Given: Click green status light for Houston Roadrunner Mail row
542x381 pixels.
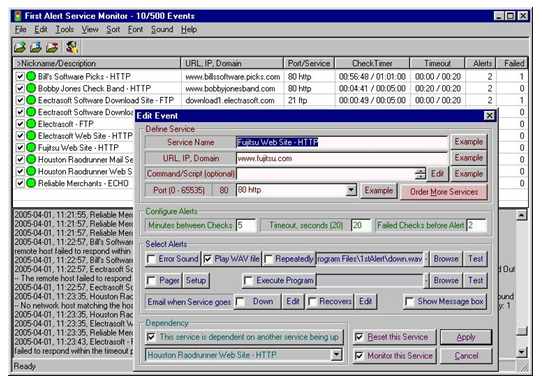Looking at the screenshot, I should coord(31,159).
